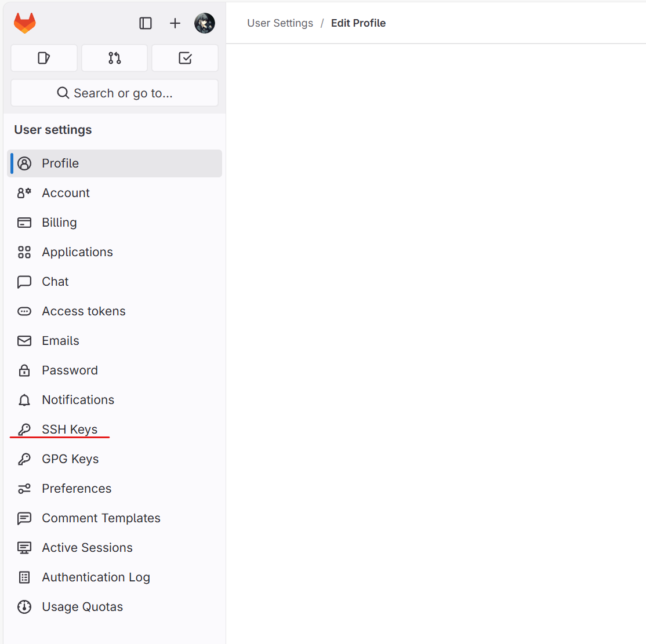Open the SSH Keys settings

[70, 430]
